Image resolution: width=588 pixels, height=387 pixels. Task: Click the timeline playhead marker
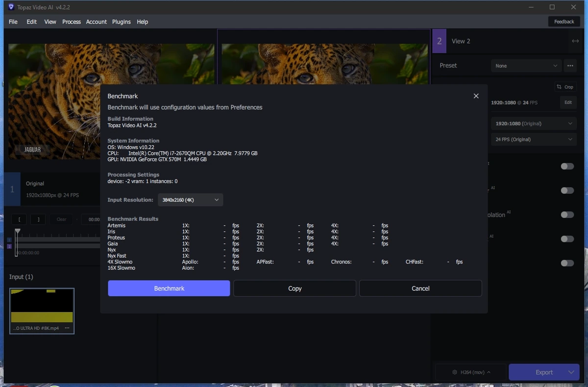point(18,231)
